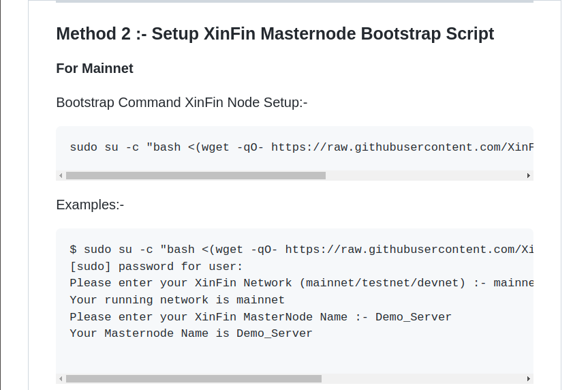Screen dimensions: 588x390
Task: Click right scroll arrow of bootstrap command block
Action: pos(528,175)
